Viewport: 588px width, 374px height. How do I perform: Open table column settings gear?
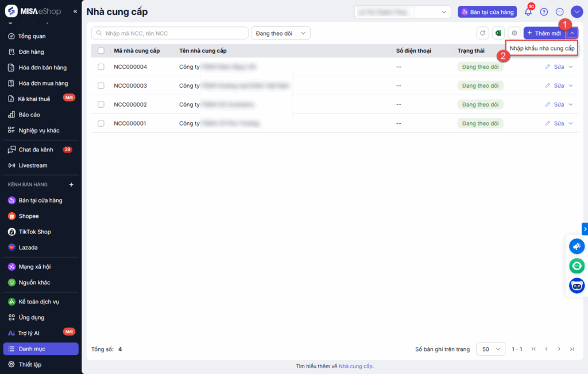pyautogui.click(x=514, y=33)
